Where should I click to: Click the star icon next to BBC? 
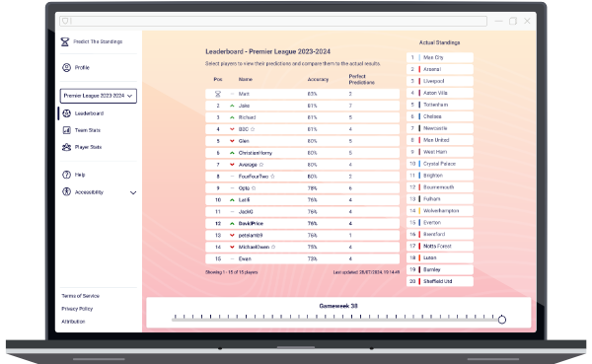coord(253,129)
